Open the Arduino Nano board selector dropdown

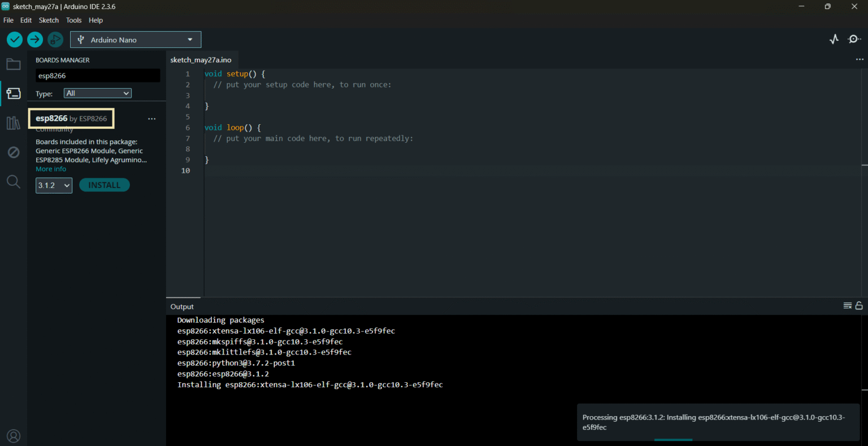click(x=135, y=40)
